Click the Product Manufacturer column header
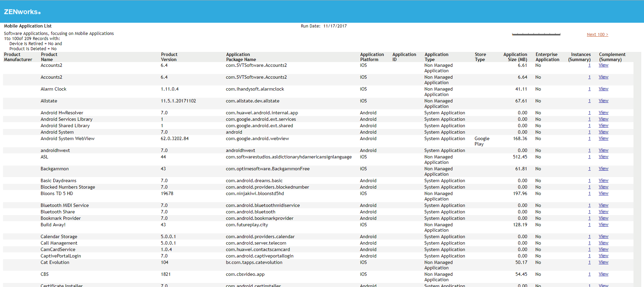Screen dimensions: 644x287 tap(18, 57)
